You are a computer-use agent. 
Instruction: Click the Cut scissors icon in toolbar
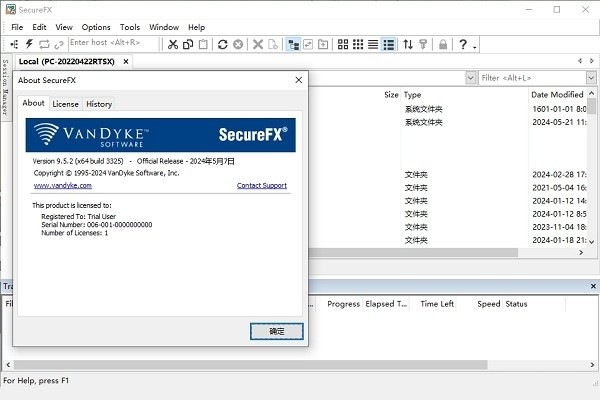point(173,44)
